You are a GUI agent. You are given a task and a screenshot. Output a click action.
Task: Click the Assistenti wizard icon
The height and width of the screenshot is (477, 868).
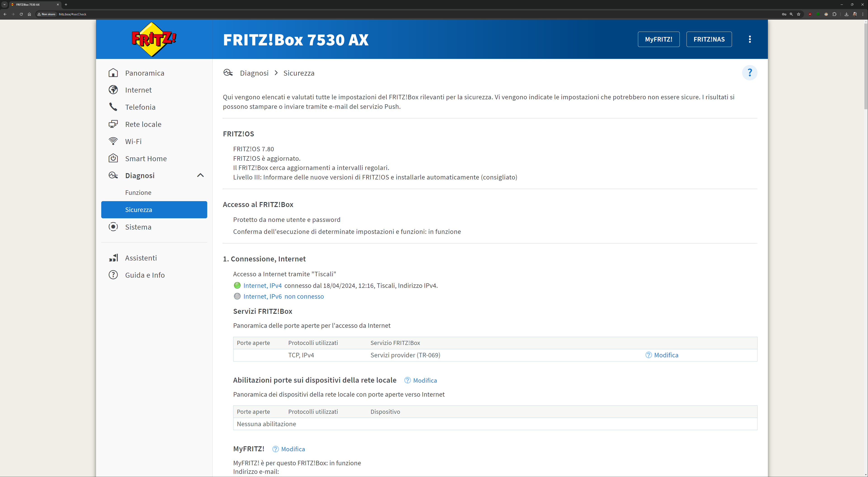point(113,258)
